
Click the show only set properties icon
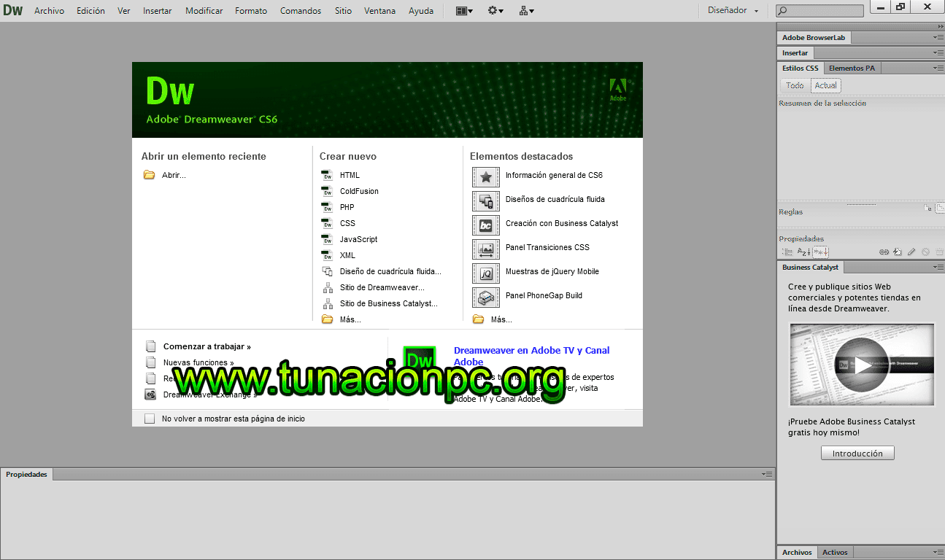[821, 252]
